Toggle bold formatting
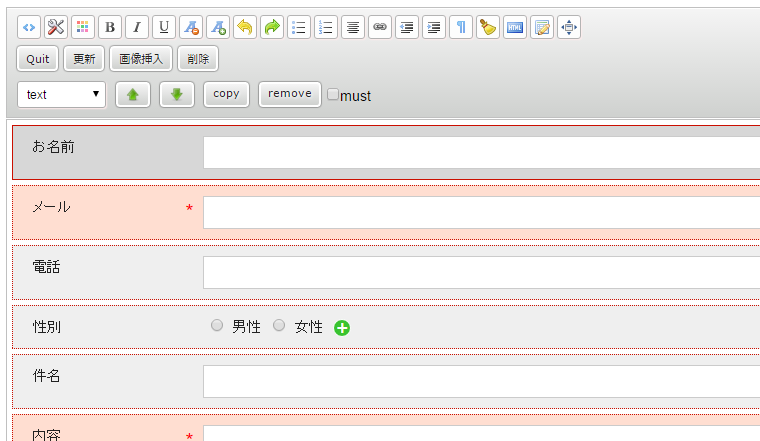This screenshot has height=441, width=760. click(109, 28)
